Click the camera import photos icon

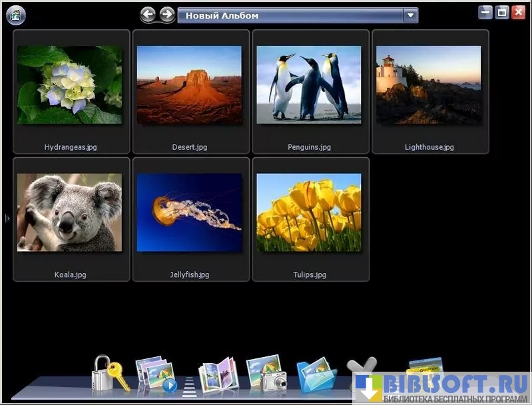coord(266,373)
